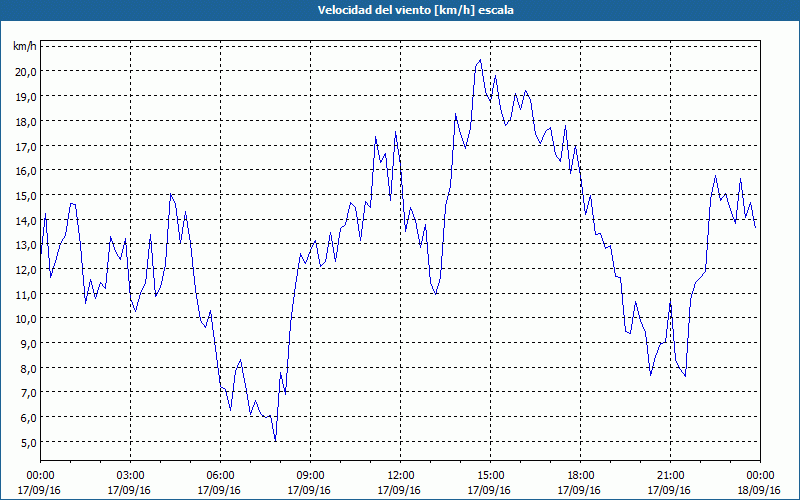Select the '17,0' y-axis label
The height and width of the screenshot is (500, 800).
26,146
